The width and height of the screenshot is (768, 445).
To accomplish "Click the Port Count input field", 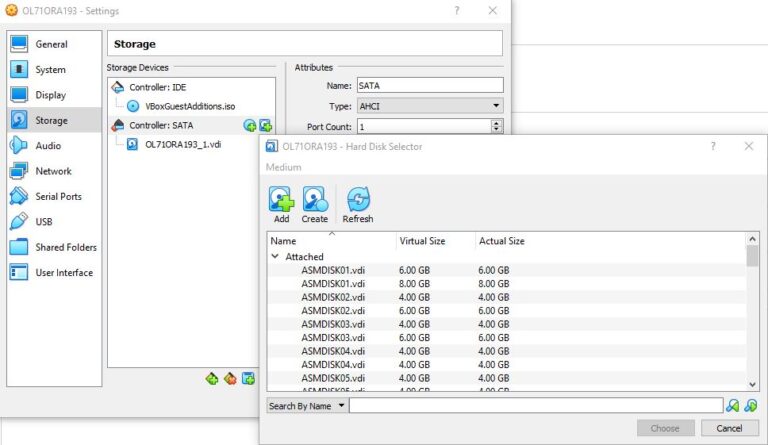I will click(424, 127).
